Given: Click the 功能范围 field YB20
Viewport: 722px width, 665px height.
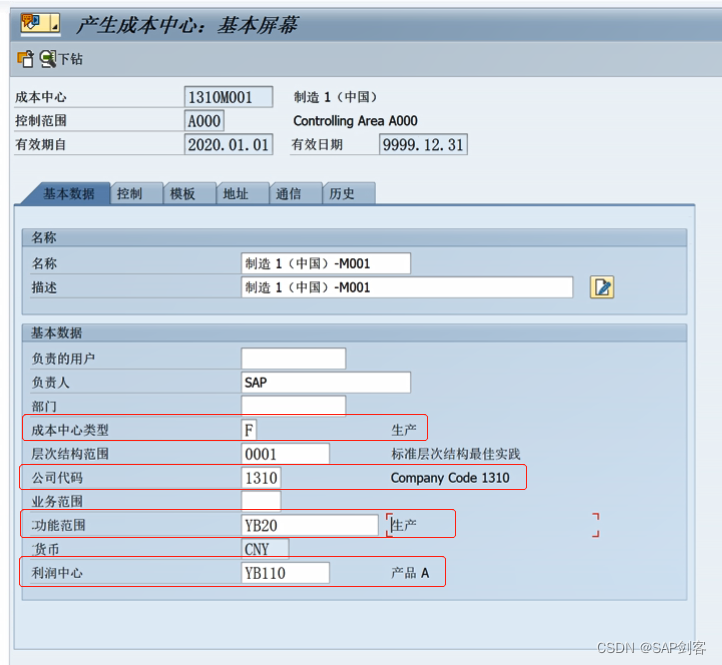Looking at the screenshot, I should [309, 525].
